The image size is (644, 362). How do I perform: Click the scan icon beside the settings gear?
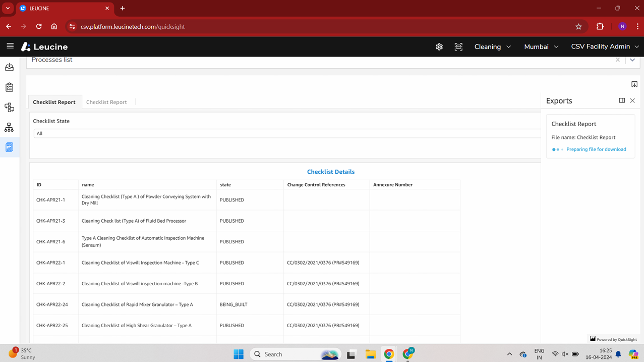[458, 47]
